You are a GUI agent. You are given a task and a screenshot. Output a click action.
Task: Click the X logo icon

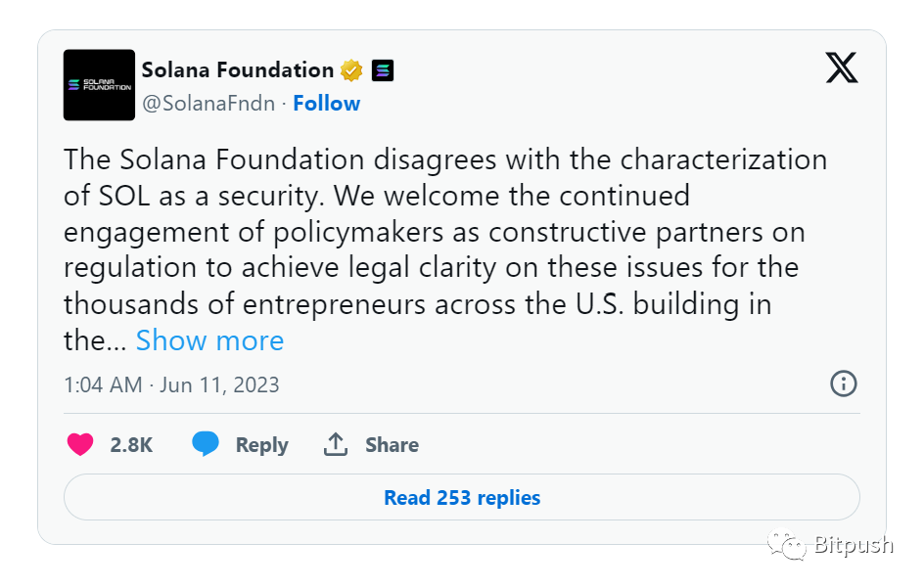[x=842, y=68]
